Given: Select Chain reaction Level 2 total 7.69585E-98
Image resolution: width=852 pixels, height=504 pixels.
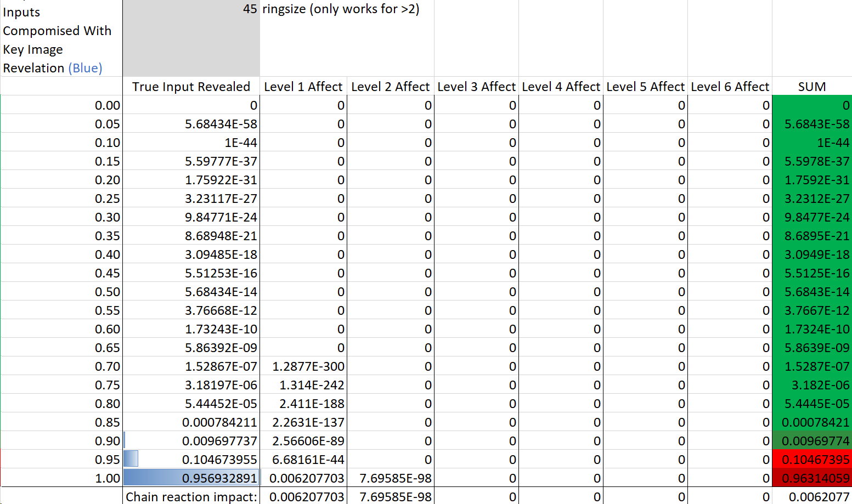Looking at the screenshot, I should [x=390, y=496].
